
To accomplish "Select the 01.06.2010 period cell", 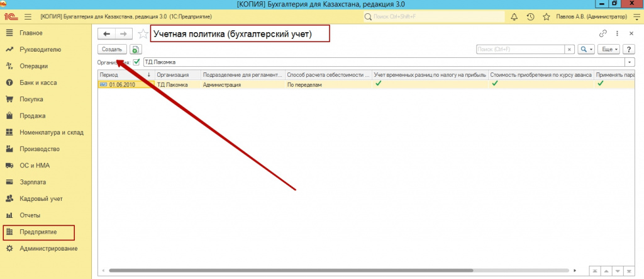I will click(126, 84).
